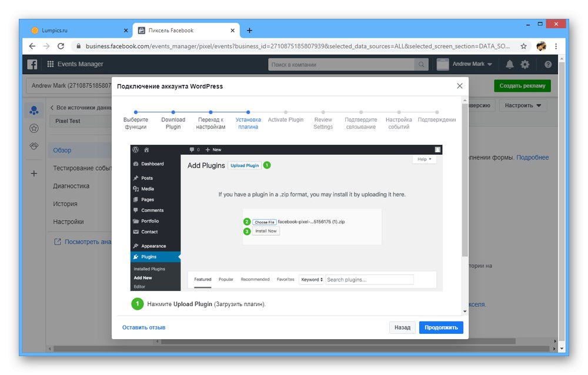The width and height of the screenshot is (588, 375).
Task: Click the Подтвердите связывание step label
Action: (361, 123)
